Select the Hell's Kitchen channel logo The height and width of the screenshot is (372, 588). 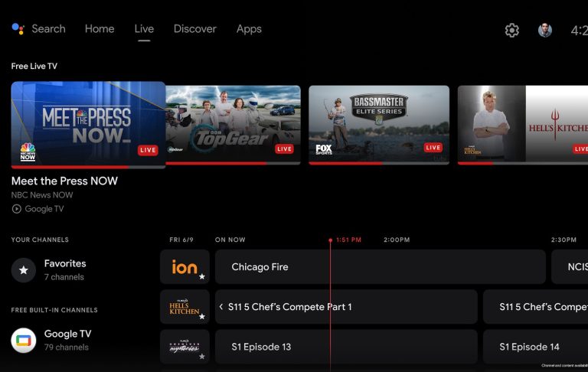click(x=185, y=306)
